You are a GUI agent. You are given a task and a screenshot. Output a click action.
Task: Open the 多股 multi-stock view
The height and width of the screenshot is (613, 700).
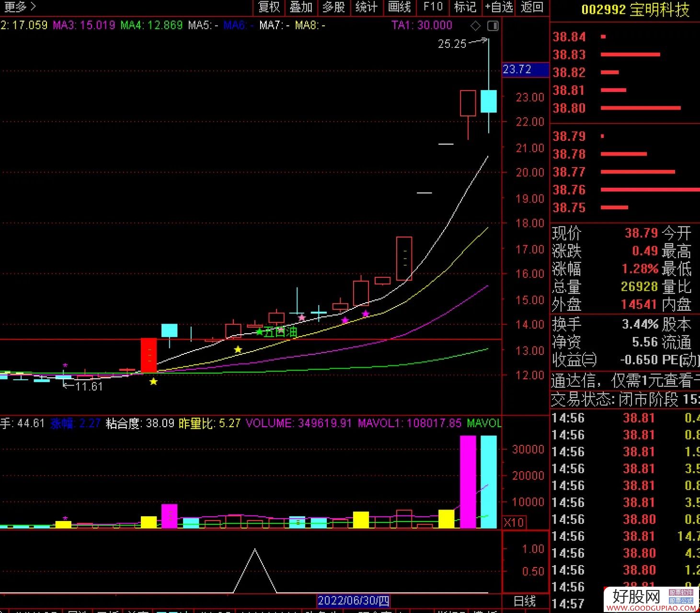tap(334, 7)
